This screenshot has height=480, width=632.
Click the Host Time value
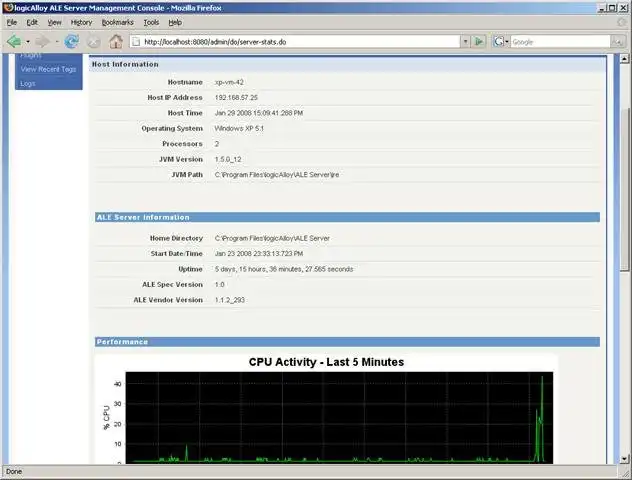259,113
